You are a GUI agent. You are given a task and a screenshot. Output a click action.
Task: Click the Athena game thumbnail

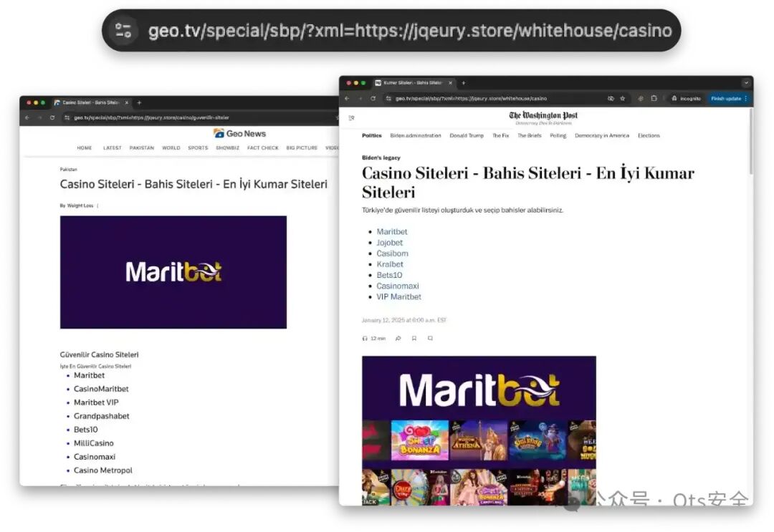coord(478,440)
